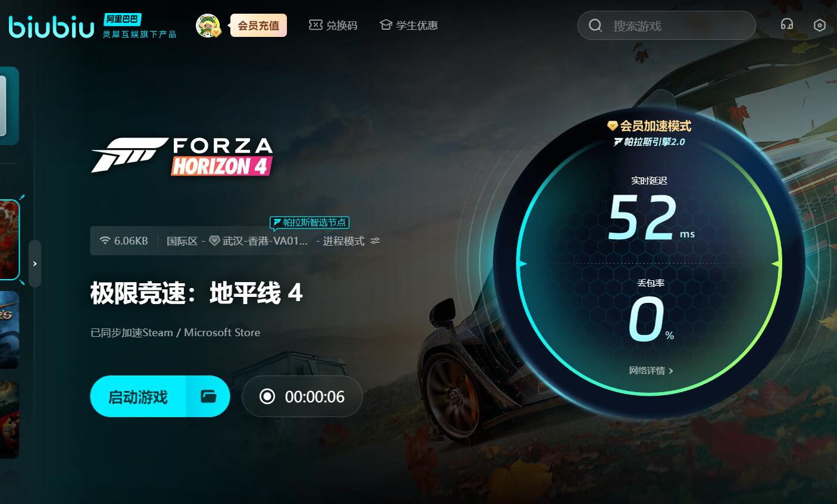The image size is (837, 504).
Task: Click the node settings sliders icon
Action: coord(375,241)
